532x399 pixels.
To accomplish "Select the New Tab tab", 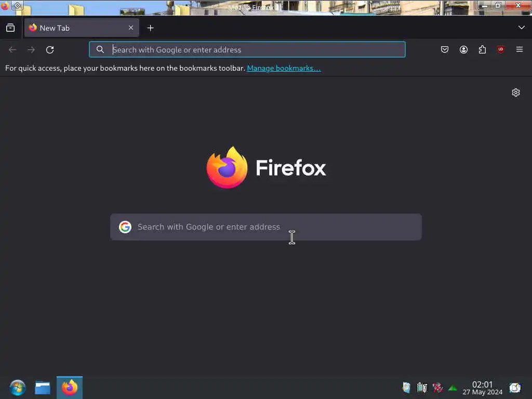I will pyautogui.click(x=82, y=28).
